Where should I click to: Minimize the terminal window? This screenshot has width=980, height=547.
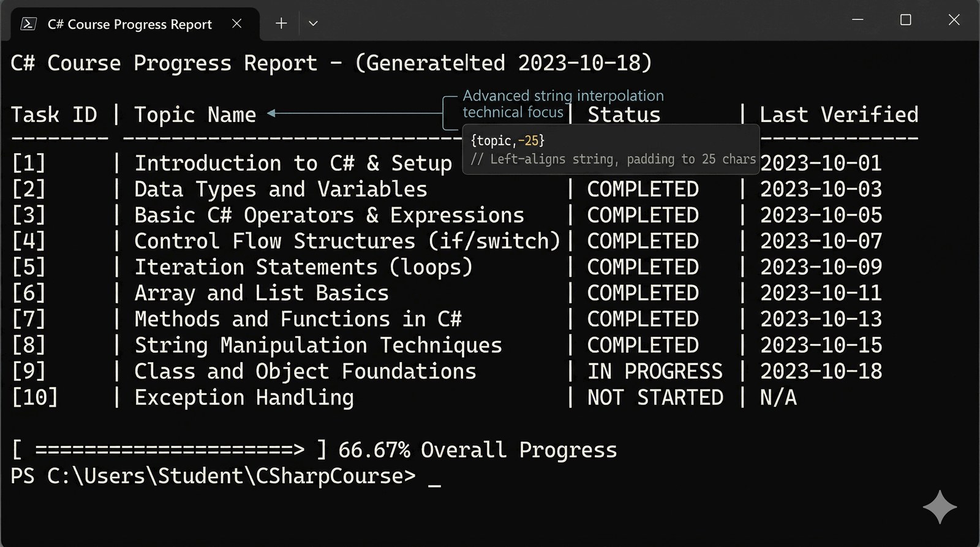[858, 20]
